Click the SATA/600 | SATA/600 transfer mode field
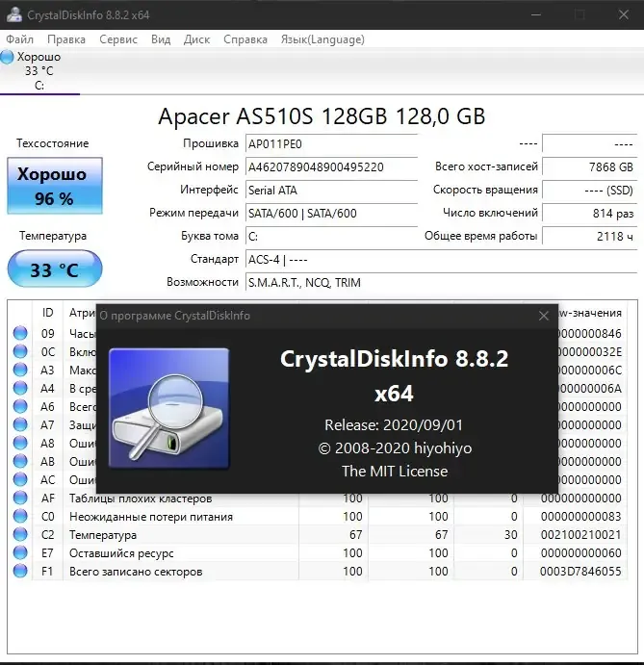The image size is (644, 665). click(331, 214)
